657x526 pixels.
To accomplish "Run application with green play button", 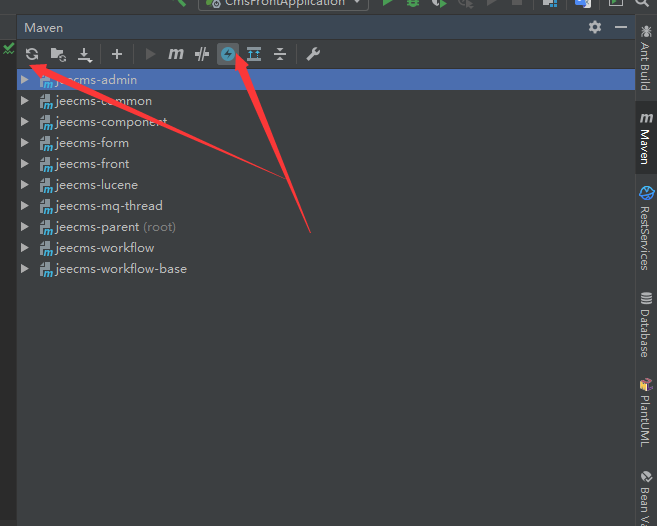I will pos(388,3).
